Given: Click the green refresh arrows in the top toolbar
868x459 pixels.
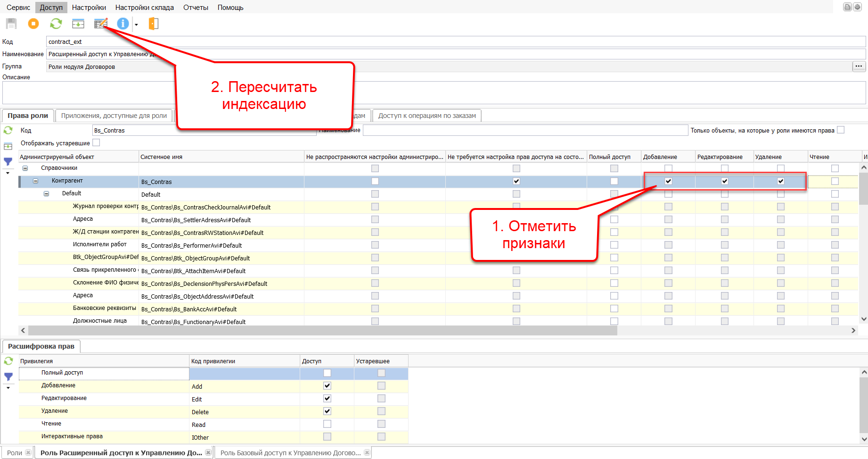Looking at the screenshot, I should click(56, 24).
